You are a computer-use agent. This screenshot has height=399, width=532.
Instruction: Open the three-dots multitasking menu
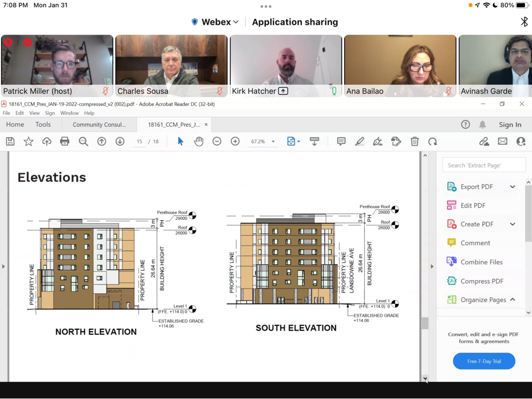pos(266,6)
